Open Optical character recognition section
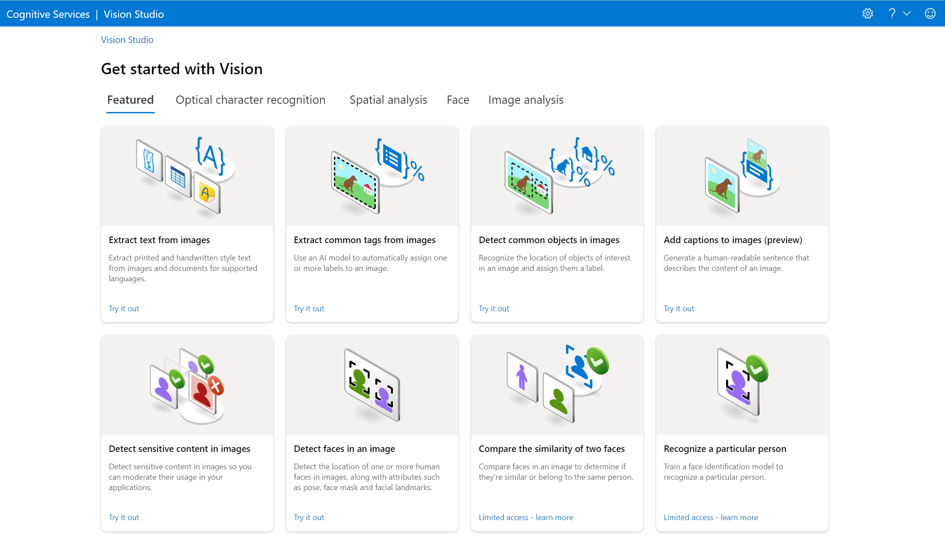 coord(250,100)
